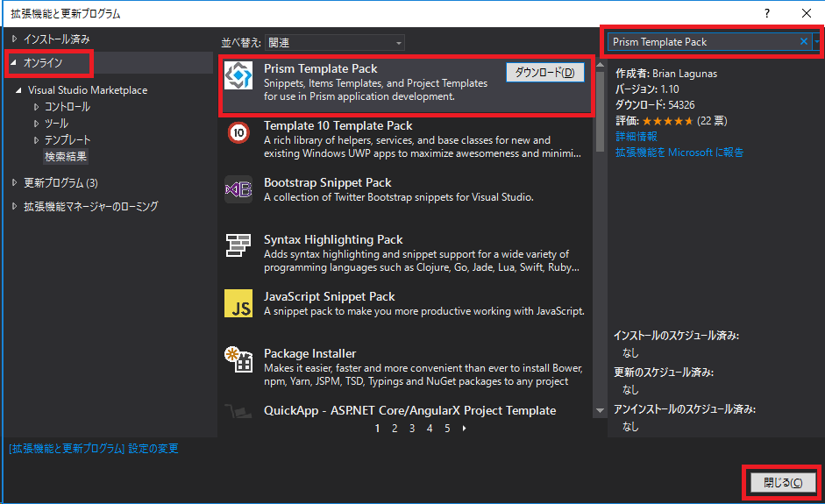Expand the 更新プログラム (3) category
Image resolution: width=825 pixels, height=504 pixels.
[14, 182]
